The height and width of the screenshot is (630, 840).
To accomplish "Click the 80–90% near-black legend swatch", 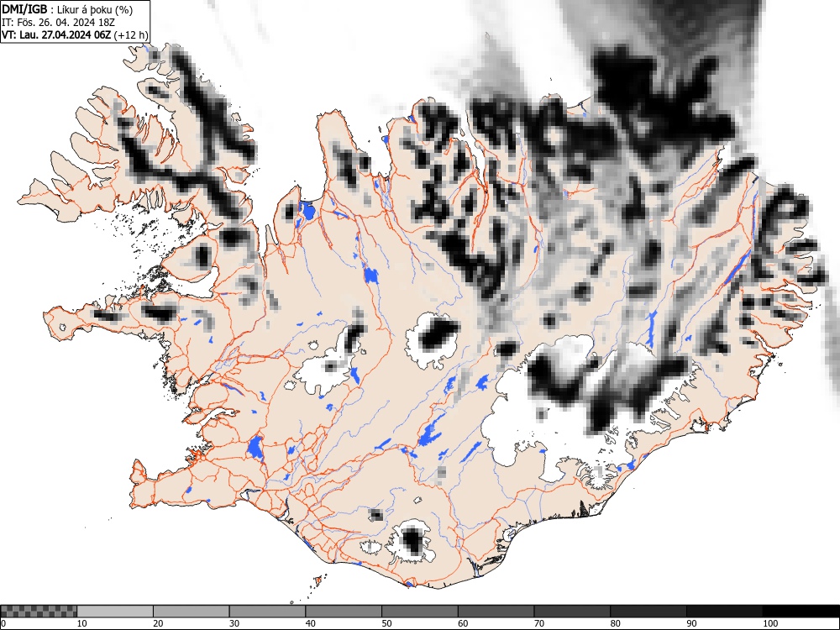I will point(648,612).
